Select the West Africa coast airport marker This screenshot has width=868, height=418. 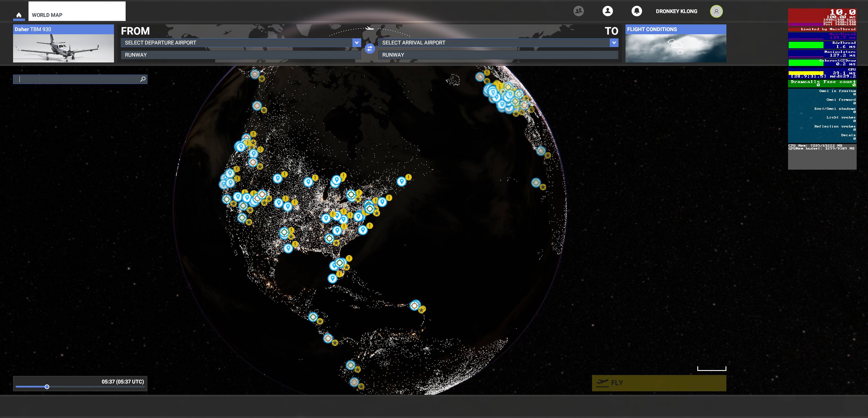click(536, 183)
